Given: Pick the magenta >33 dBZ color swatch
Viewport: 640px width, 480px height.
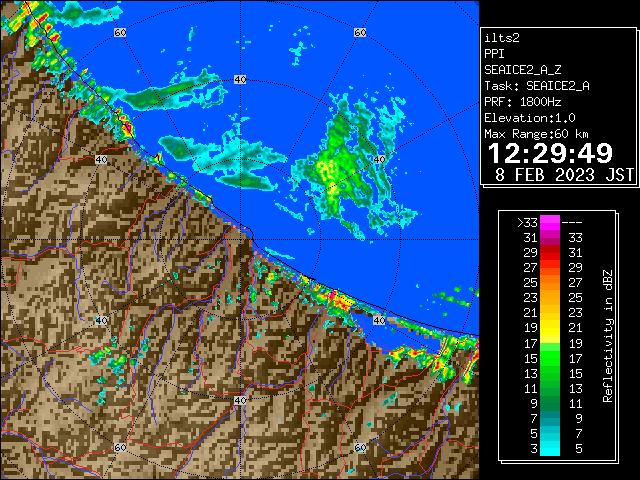Looking at the screenshot, I should 550,223.
